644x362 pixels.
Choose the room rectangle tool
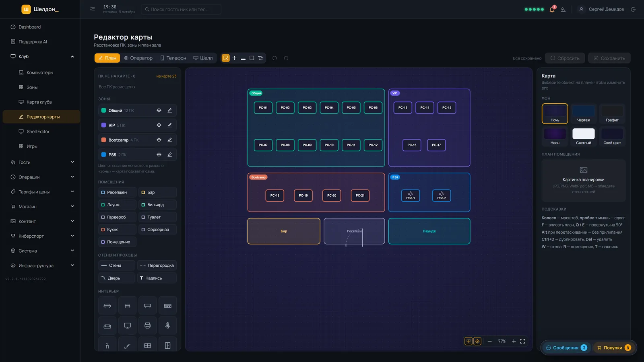(252, 58)
